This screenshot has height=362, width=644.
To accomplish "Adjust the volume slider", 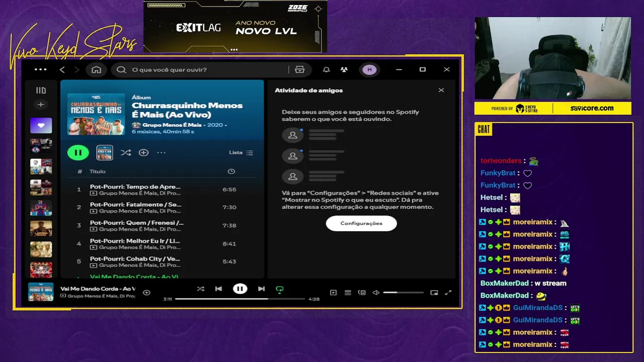I will pyautogui.click(x=403, y=293).
